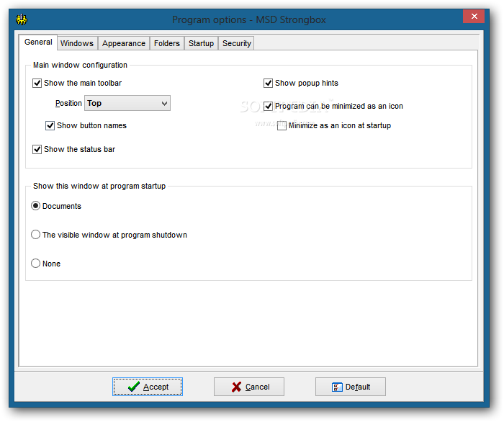Click the Cancel button with red X

(249, 387)
